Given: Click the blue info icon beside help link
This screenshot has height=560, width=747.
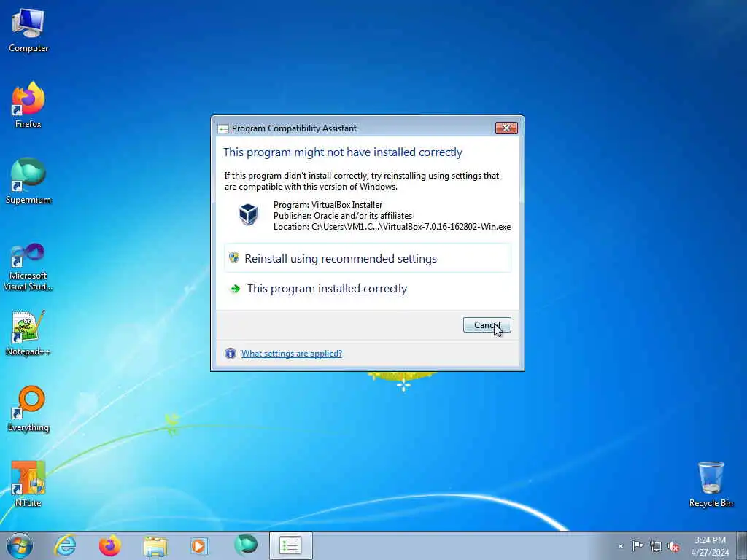Looking at the screenshot, I should click(230, 354).
